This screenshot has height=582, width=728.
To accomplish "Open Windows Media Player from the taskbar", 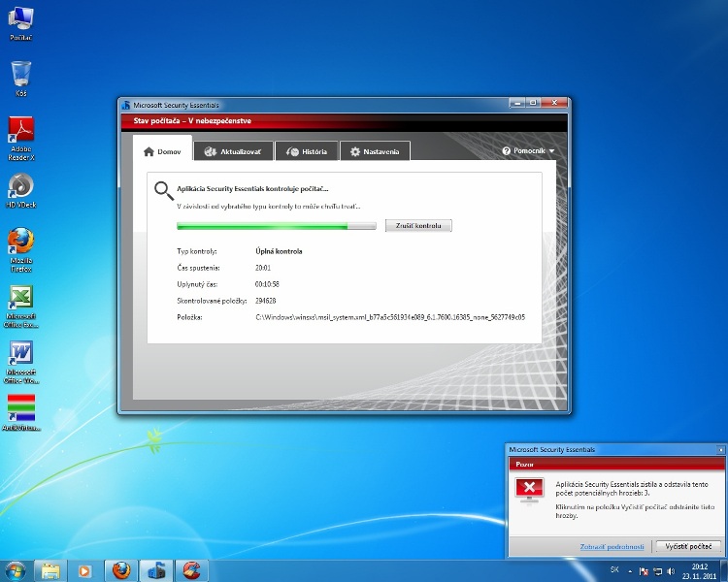I will coord(84,571).
